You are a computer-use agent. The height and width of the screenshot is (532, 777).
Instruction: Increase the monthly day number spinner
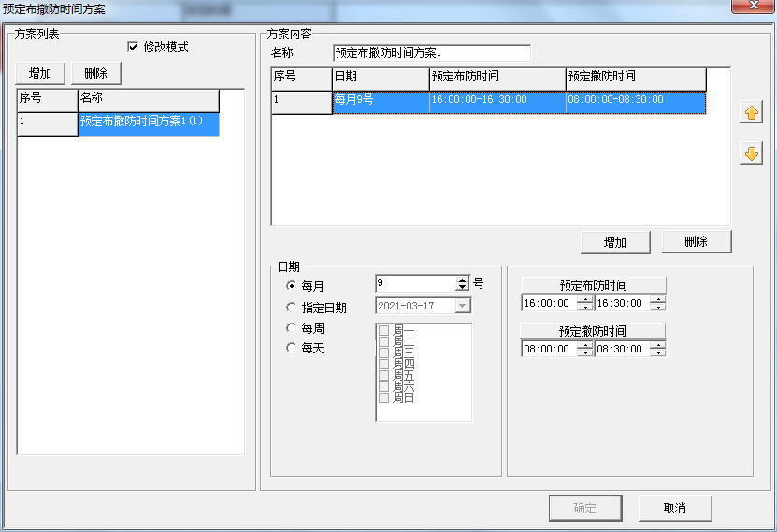click(x=462, y=280)
